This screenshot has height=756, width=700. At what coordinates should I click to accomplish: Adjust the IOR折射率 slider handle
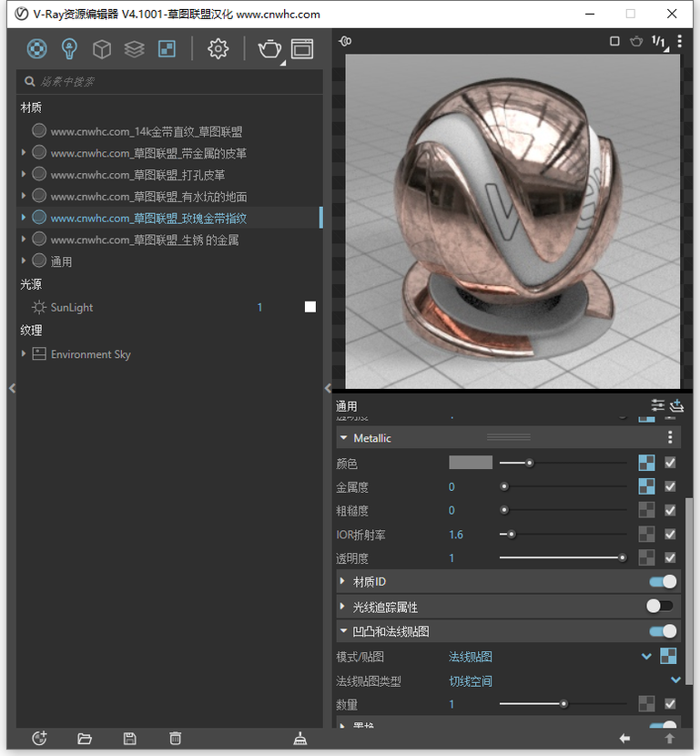(x=512, y=535)
